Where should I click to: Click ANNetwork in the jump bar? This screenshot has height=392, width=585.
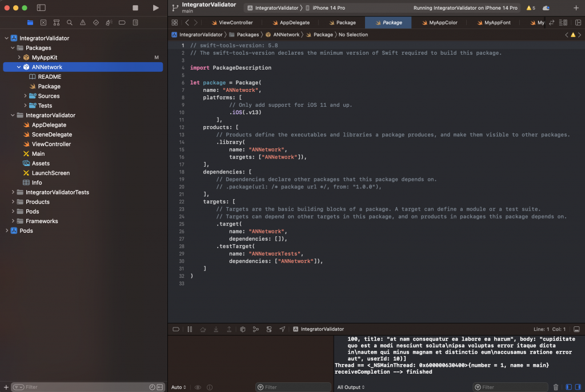pos(282,35)
